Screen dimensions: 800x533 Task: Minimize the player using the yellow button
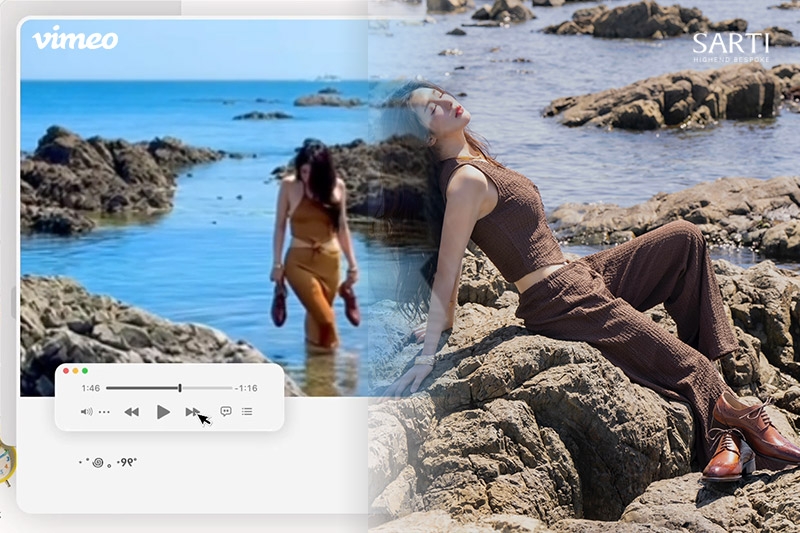[75, 371]
